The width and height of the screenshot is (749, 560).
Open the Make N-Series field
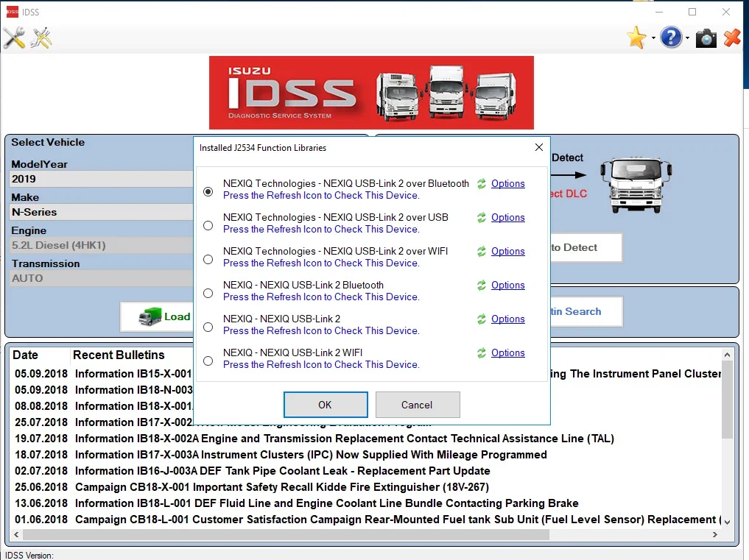click(102, 212)
